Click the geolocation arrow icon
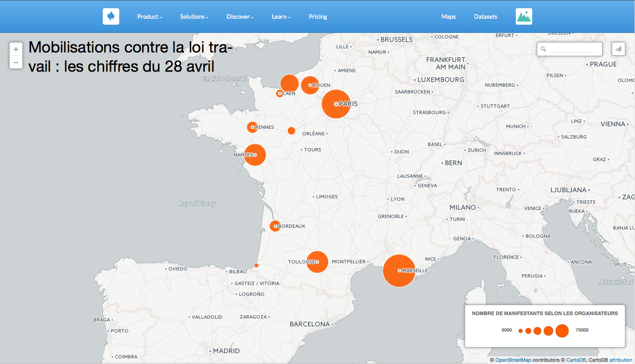 (618, 49)
